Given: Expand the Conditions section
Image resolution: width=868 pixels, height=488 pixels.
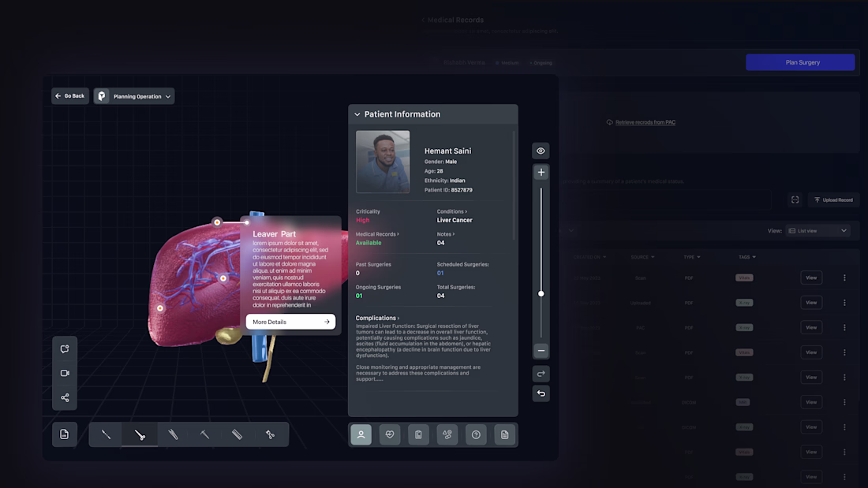Looking at the screenshot, I should pos(451,211).
